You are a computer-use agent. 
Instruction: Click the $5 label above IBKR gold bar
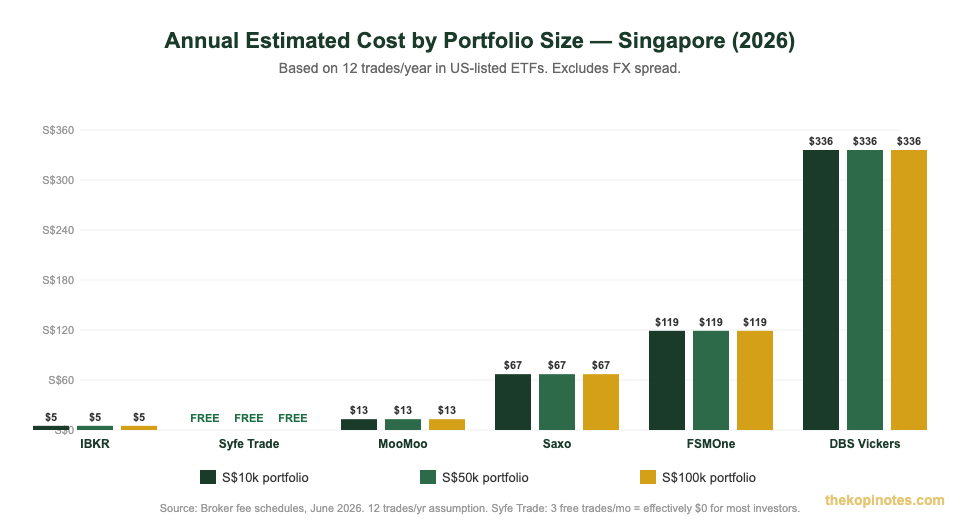pos(139,418)
